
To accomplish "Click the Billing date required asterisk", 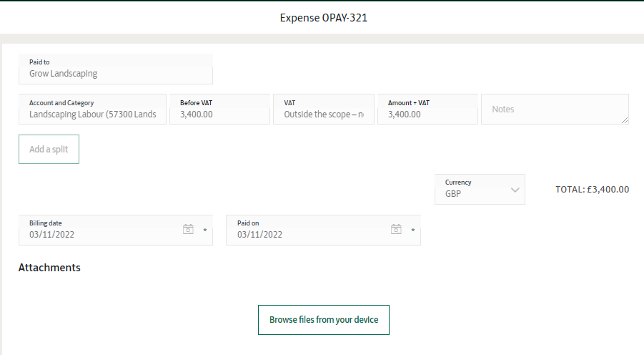I will coord(204,230).
